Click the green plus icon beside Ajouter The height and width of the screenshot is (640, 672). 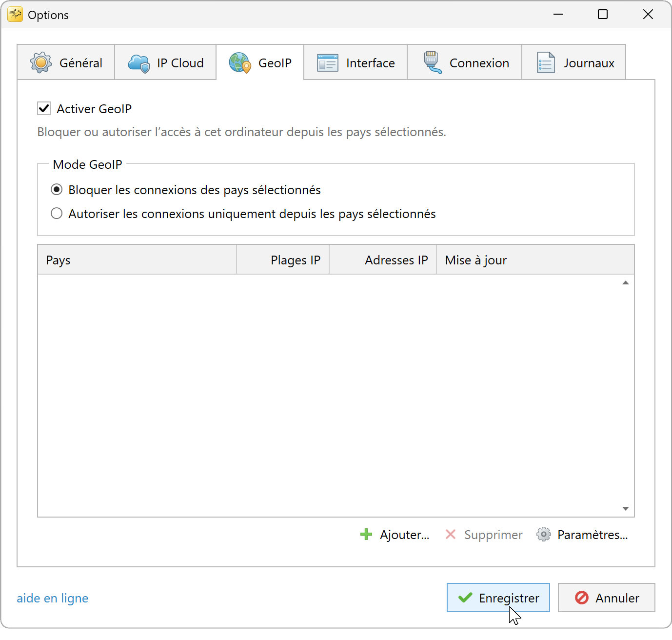click(366, 535)
